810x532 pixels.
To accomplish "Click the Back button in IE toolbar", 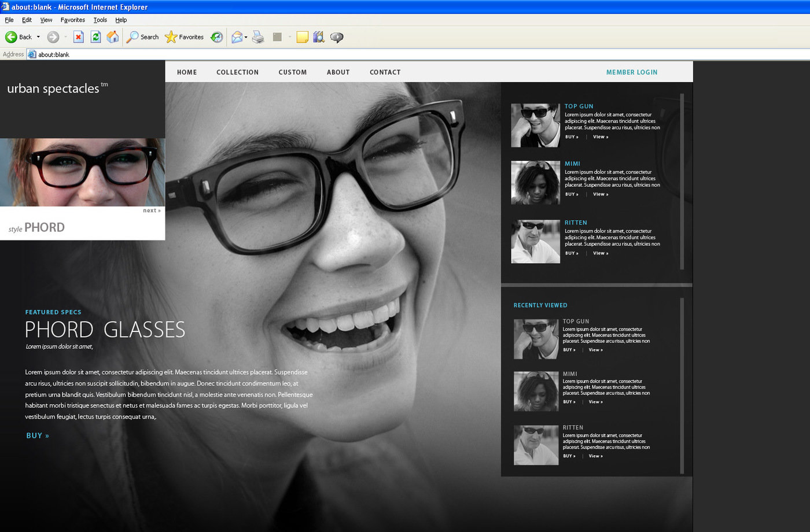I will click(x=18, y=37).
